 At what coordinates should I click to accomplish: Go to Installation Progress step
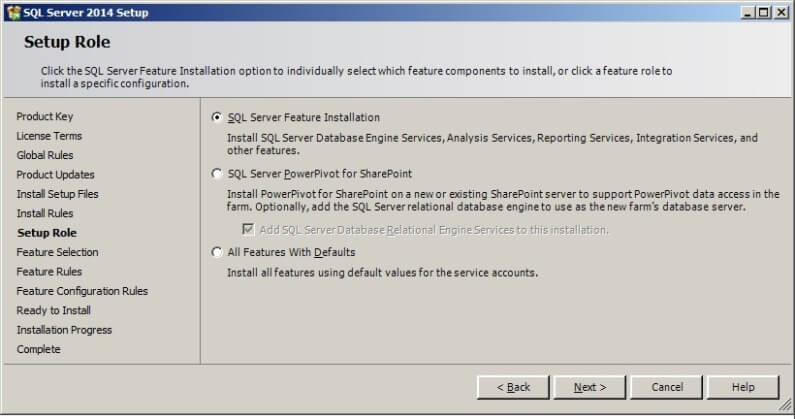coord(64,330)
